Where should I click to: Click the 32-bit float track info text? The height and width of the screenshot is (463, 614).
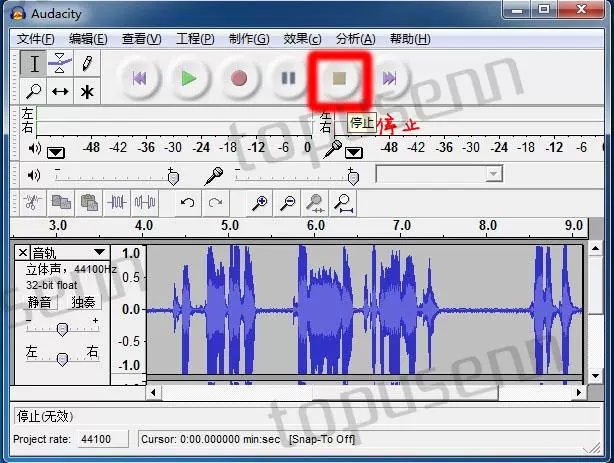[x=52, y=285]
